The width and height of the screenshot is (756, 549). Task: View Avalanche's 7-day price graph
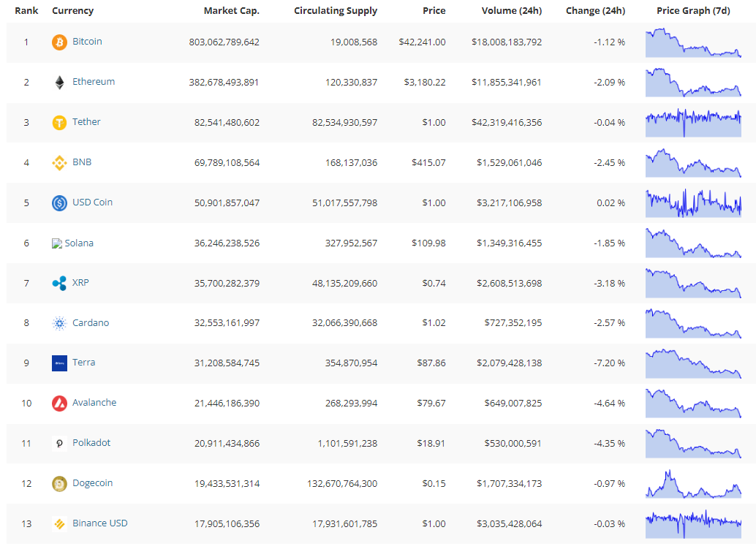point(693,403)
